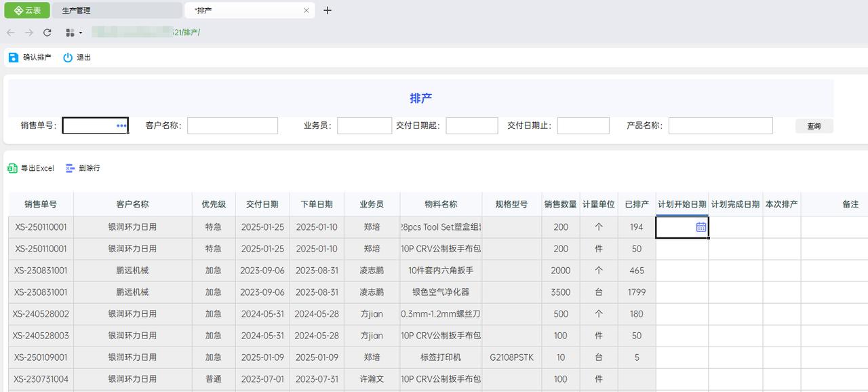
Task: Select the XS-250109001 order cell
Action: click(41, 357)
